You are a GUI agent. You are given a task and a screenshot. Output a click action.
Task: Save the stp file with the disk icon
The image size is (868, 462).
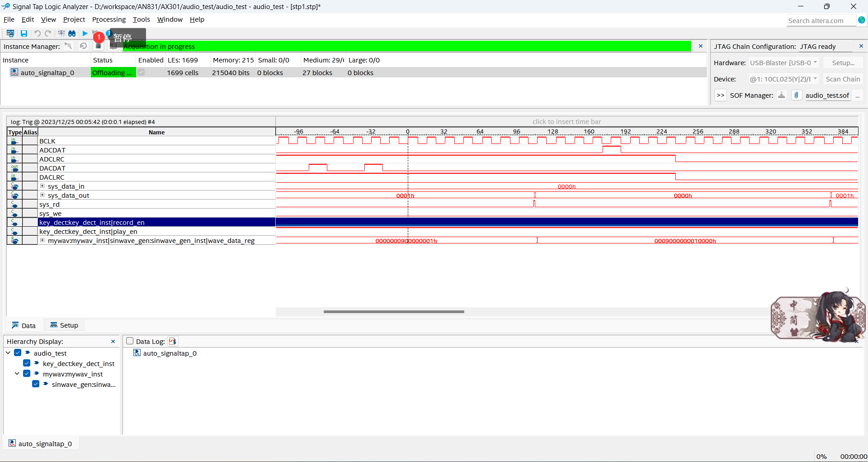click(24, 33)
